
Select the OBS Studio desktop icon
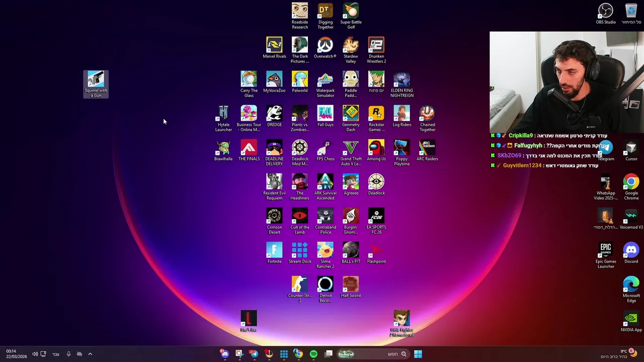click(606, 14)
